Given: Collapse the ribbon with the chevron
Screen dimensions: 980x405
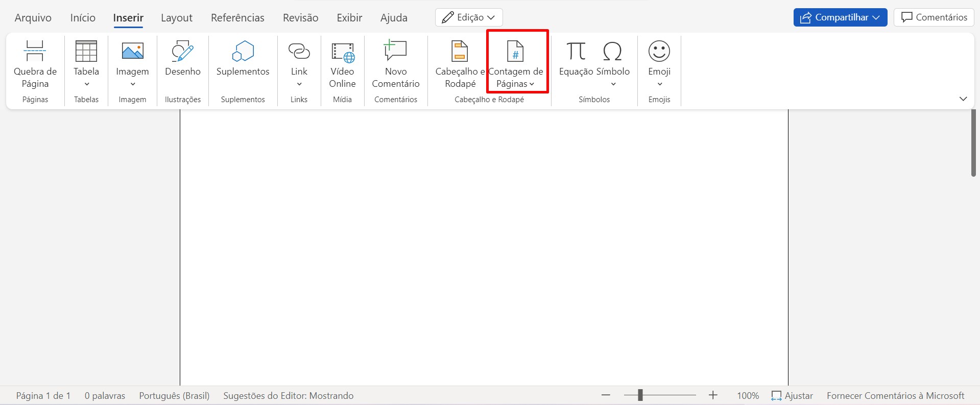Looking at the screenshot, I should tap(963, 99).
